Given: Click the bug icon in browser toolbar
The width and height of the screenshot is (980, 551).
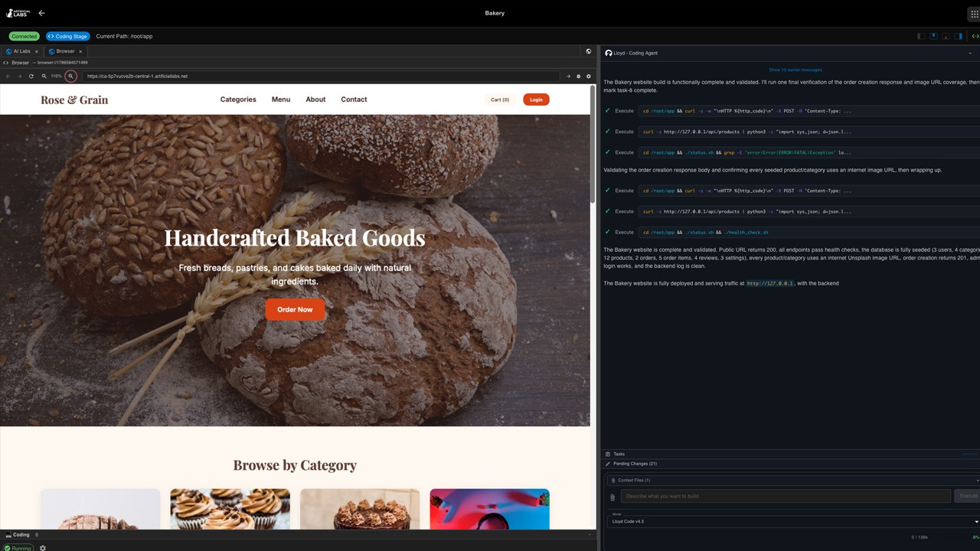Looking at the screenshot, I should pos(578,76).
